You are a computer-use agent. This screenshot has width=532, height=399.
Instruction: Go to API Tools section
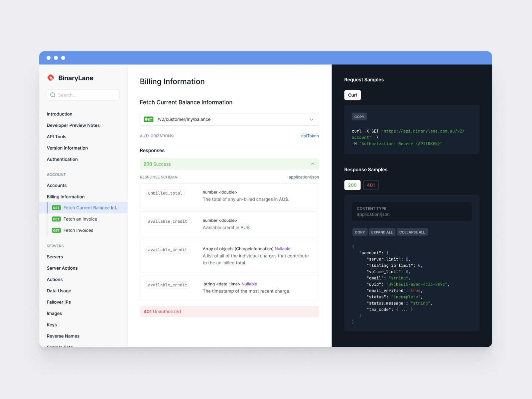click(57, 137)
